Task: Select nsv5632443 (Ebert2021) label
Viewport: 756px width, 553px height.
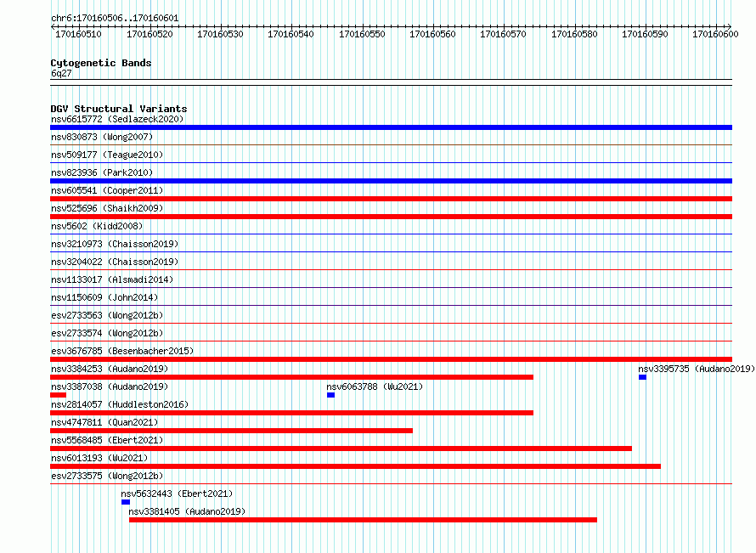Action: (177, 494)
